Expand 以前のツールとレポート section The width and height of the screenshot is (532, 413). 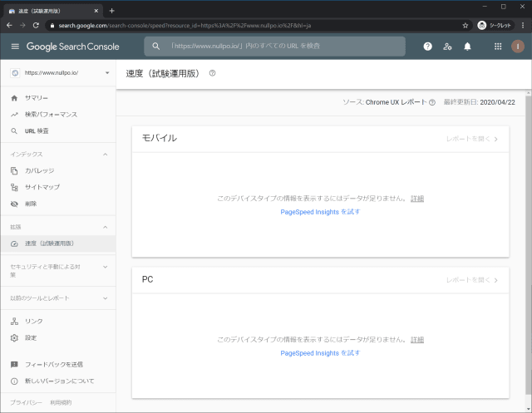tap(106, 298)
